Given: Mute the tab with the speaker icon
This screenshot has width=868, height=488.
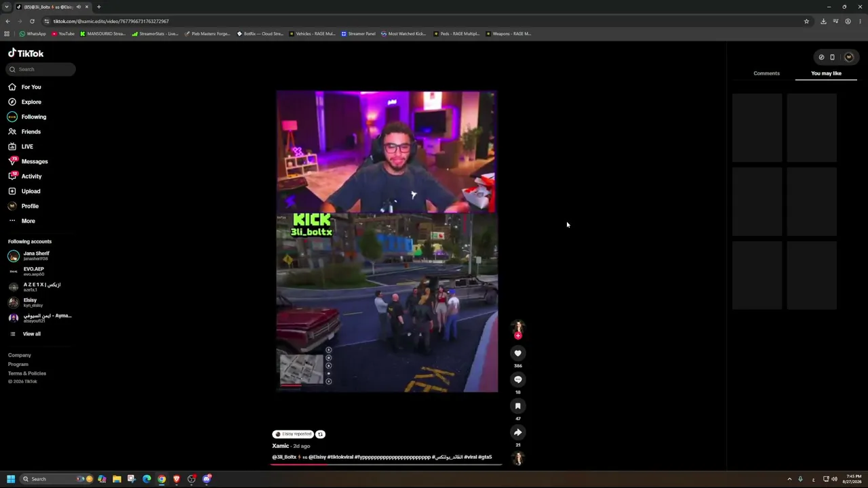Looking at the screenshot, I should coord(79,7).
